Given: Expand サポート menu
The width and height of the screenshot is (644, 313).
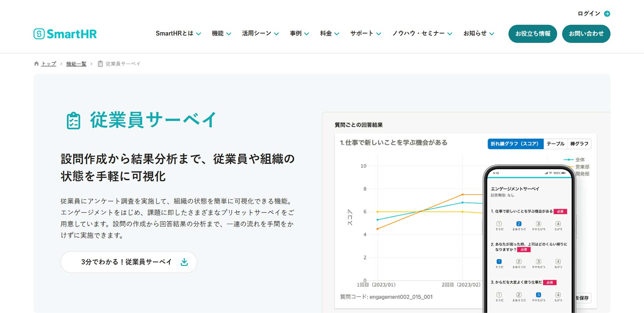Looking at the screenshot, I should coord(366,33).
